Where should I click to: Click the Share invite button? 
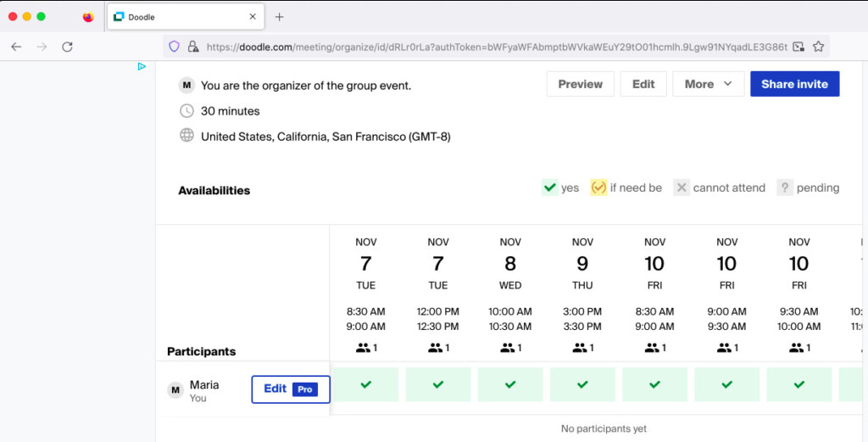794,84
